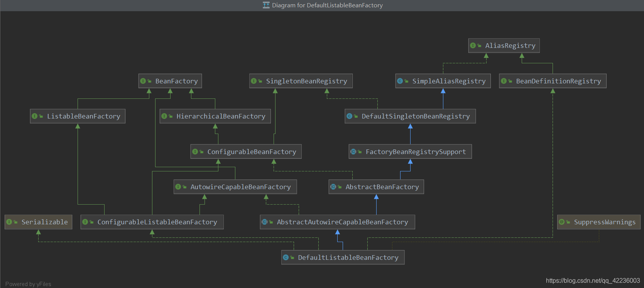Click the class icon on DefaultSingletonBeanRegistry node
This screenshot has height=288, width=644.
click(x=349, y=116)
